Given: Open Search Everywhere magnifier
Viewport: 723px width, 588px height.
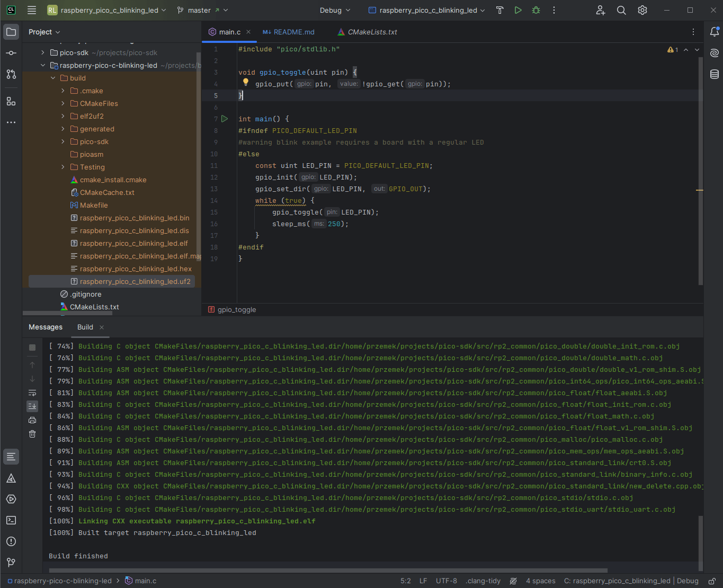Looking at the screenshot, I should click(621, 10).
